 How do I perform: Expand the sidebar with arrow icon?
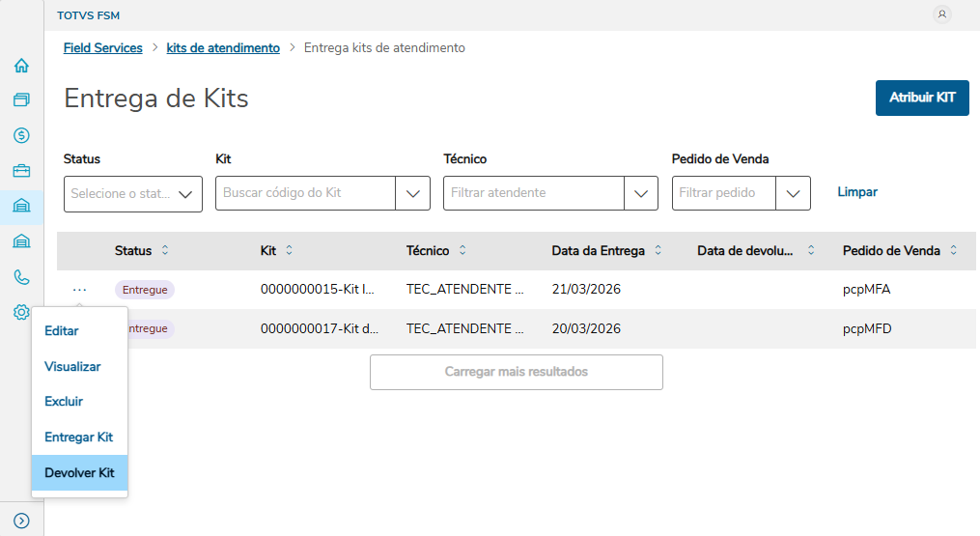point(21,520)
